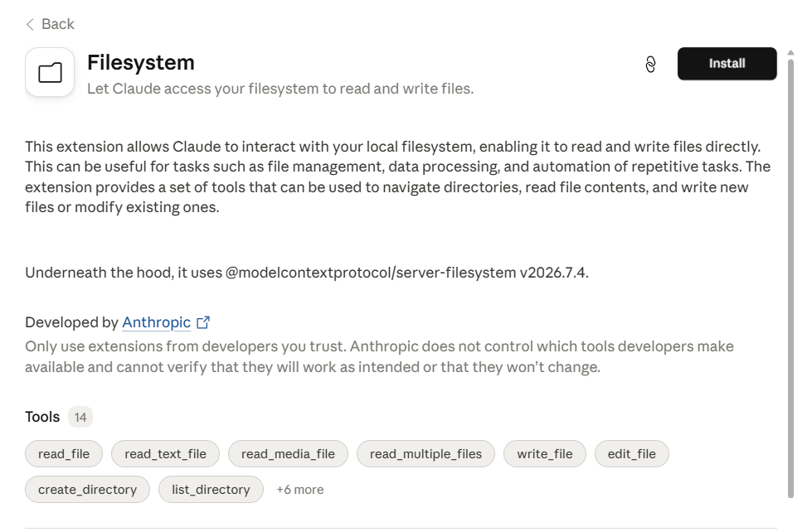Viewport: 802px width, 532px height.
Task: Select the read_media_file tool chip
Action: click(288, 454)
